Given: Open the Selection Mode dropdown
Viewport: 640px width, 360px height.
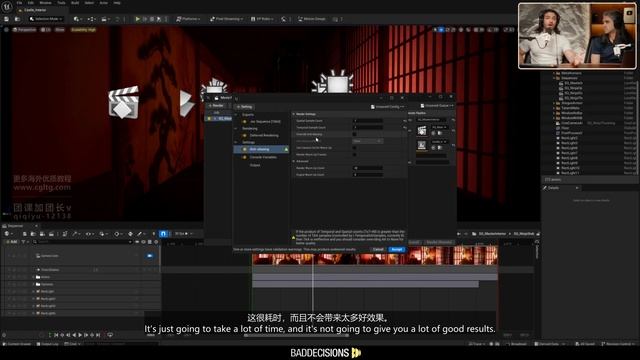Looking at the screenshot, I should pos(46,19).
